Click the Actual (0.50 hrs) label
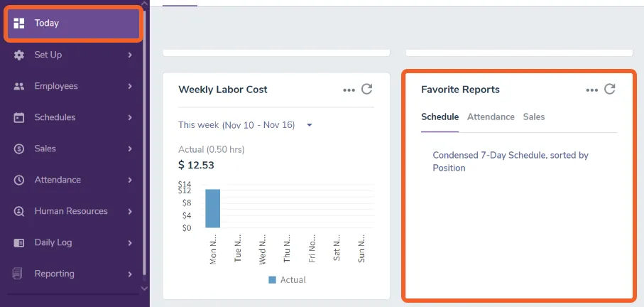 212,150
